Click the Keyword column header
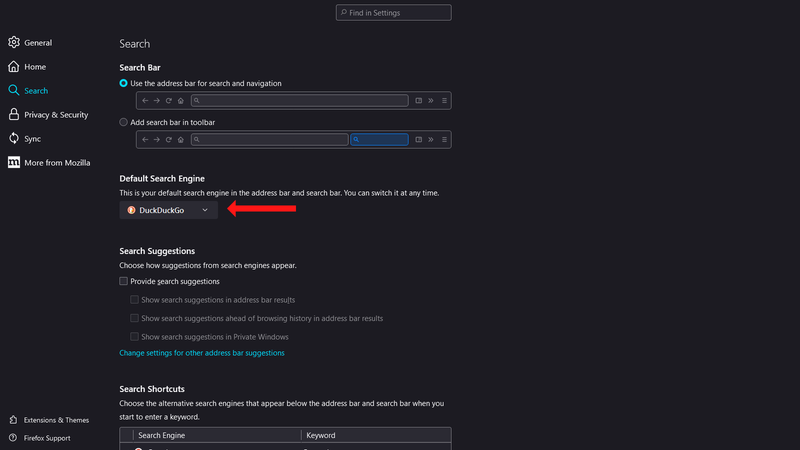The width and height of the screenshot is (800, 450). coord(321,436)
